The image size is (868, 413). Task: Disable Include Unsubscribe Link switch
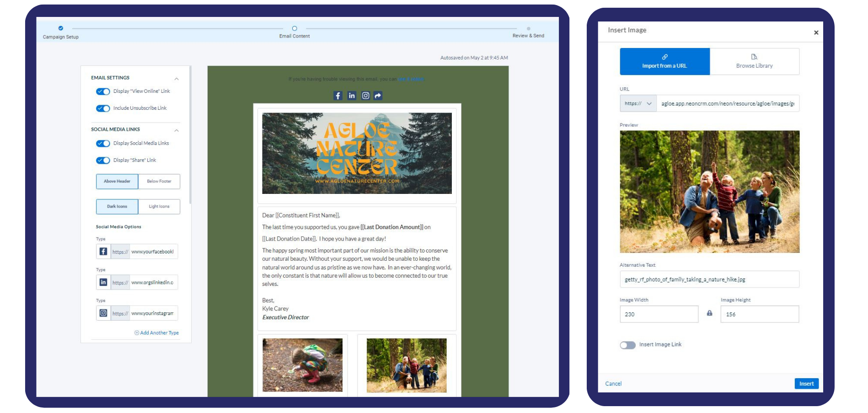click(103, 108)
